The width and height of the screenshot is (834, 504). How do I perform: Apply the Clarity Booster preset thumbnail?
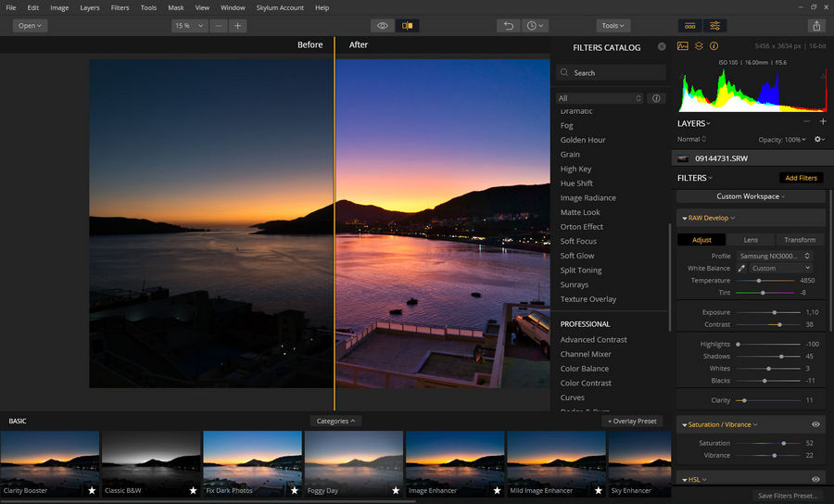pyautogui.click(x=49, y=463)
